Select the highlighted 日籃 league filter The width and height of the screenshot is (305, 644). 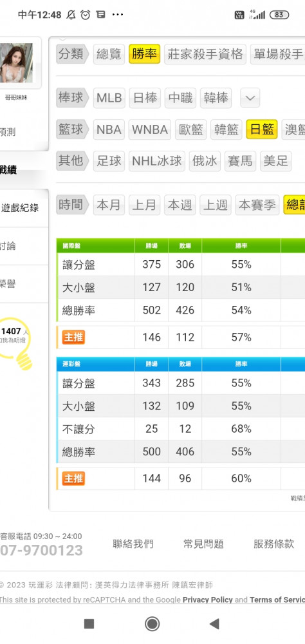(x=262, y=129)
